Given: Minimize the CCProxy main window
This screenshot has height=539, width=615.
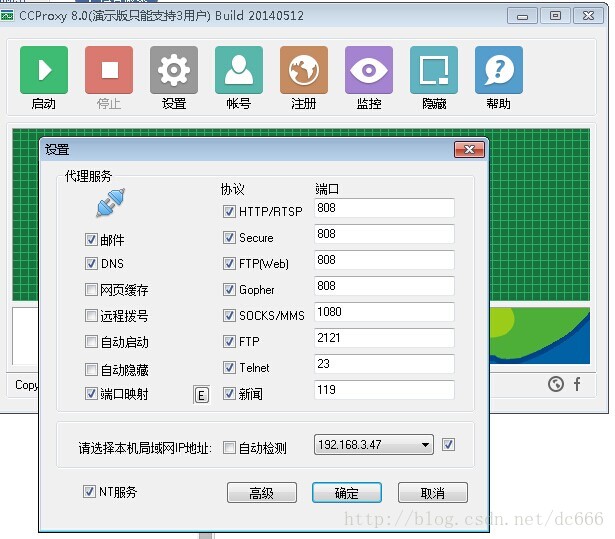Looking at the screenshot, I should tap(522, 16).
